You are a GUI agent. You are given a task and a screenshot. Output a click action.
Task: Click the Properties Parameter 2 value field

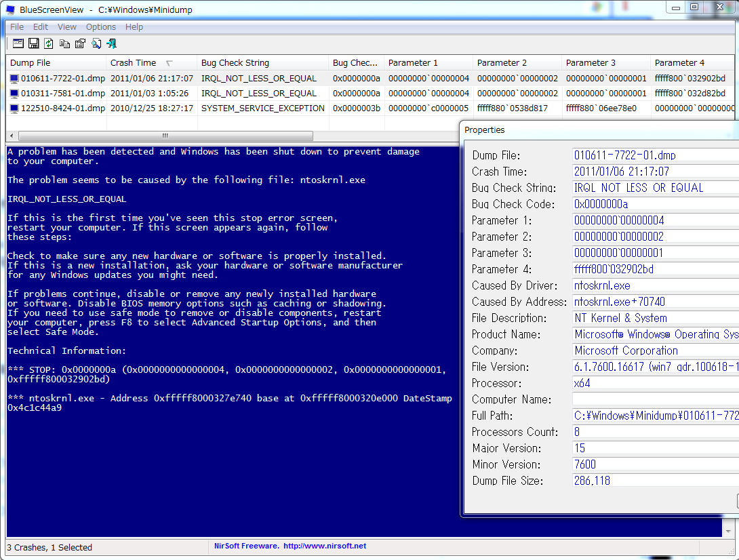point(656,237)
